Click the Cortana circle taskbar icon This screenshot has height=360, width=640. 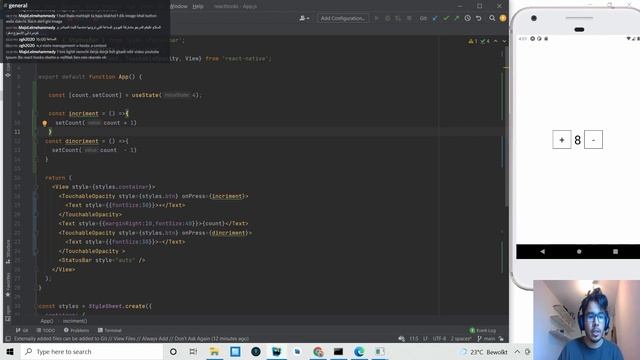(173, 351)
